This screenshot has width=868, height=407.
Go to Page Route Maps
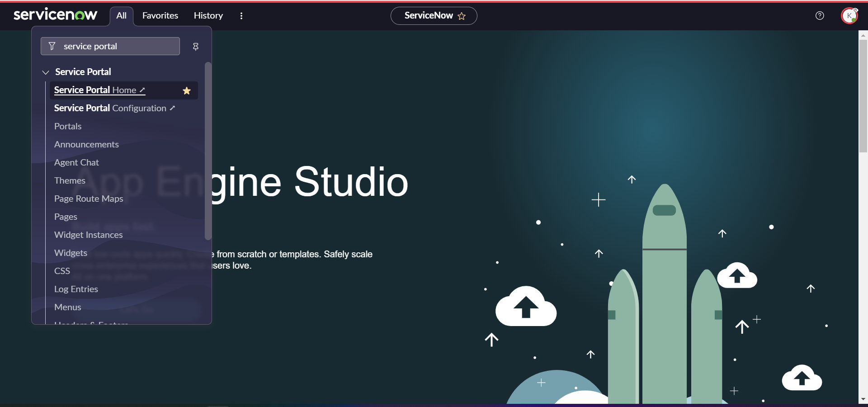pyautogui.click(x=89, y=199)
